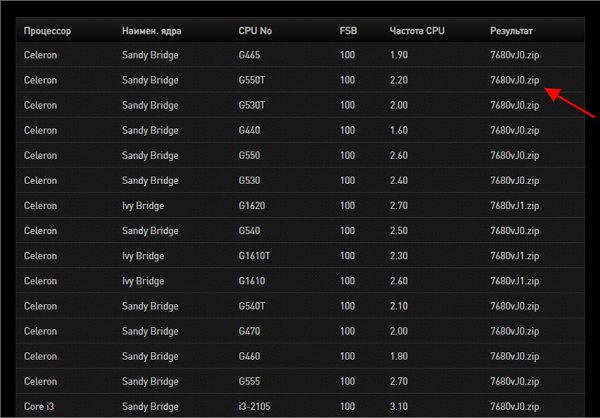Click Celeron in the G555 row
This screenshot has width=600, height=418.
pos(40,381)
